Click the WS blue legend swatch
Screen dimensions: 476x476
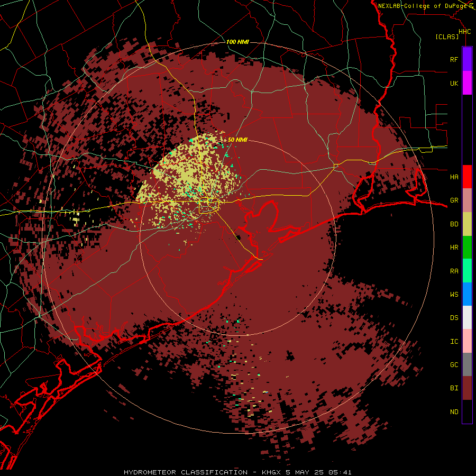(x=467, y=294)
